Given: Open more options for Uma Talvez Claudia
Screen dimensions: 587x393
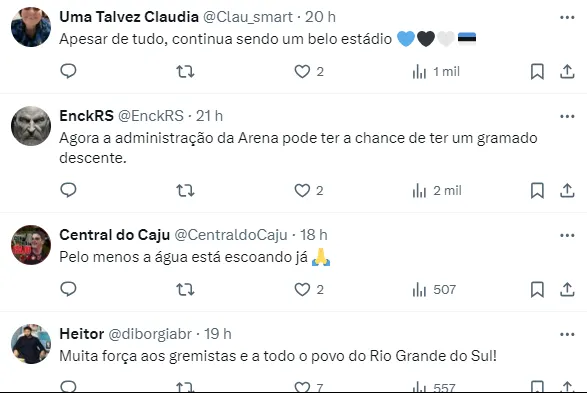Looking at the screenshot, I should (567, 17).
